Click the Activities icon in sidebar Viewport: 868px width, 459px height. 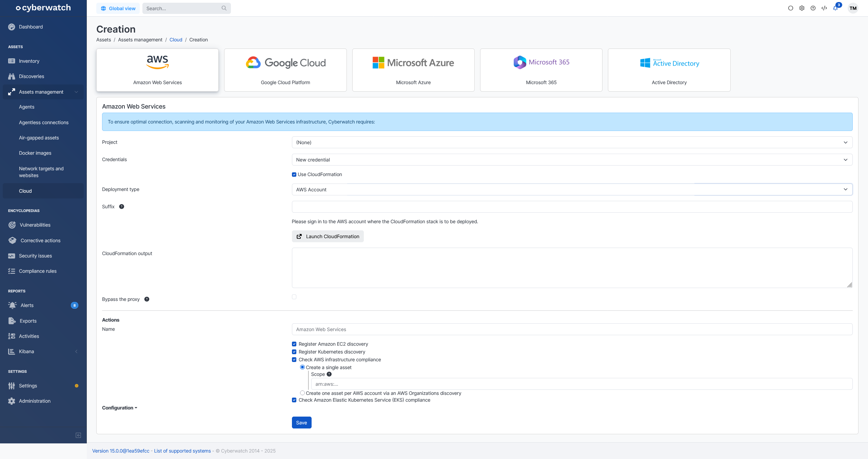[x=12, y=336]
